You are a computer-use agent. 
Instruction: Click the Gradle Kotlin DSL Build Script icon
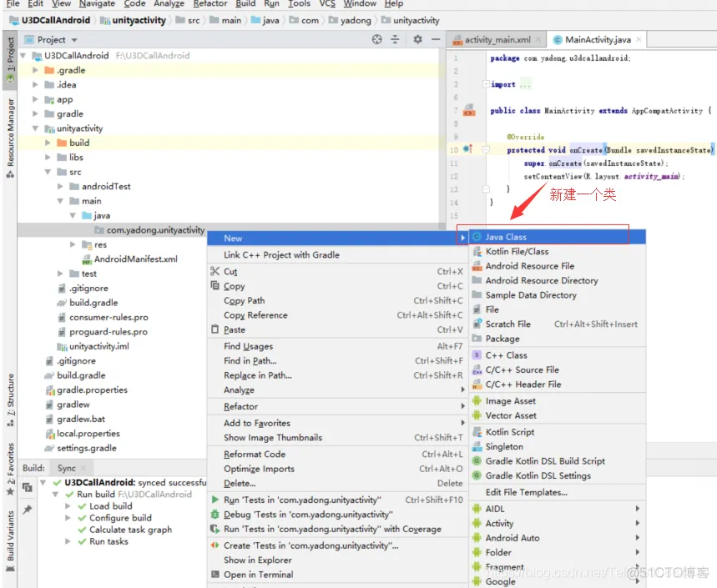477,461
